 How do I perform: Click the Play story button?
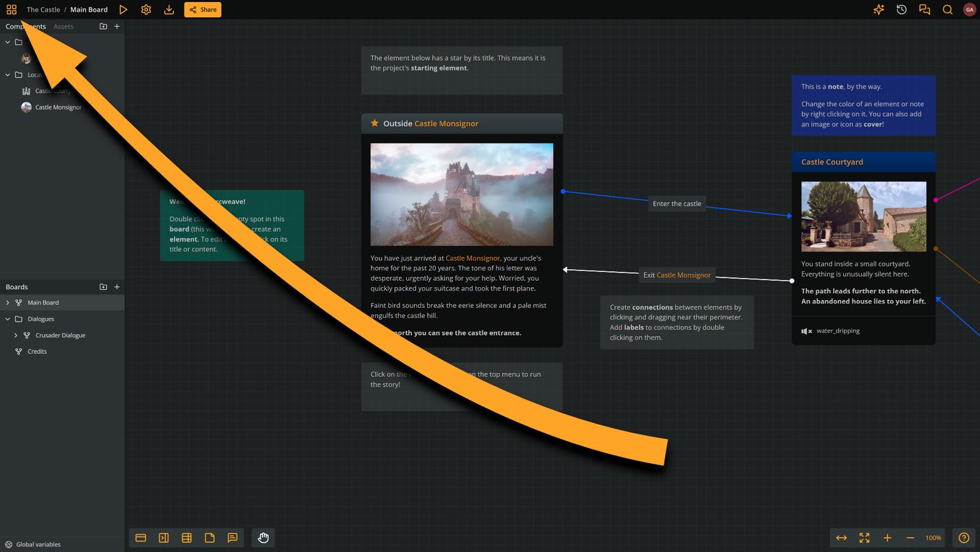coord(123,10)
